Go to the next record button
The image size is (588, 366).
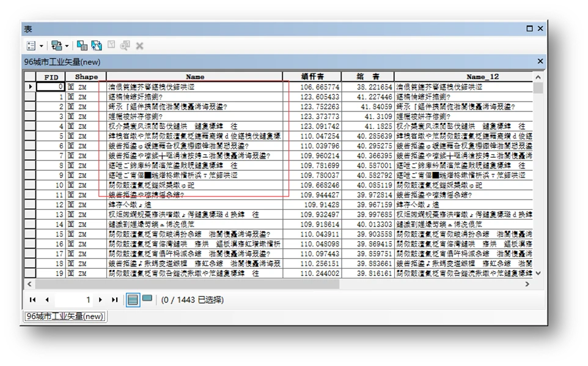point(100,299)
